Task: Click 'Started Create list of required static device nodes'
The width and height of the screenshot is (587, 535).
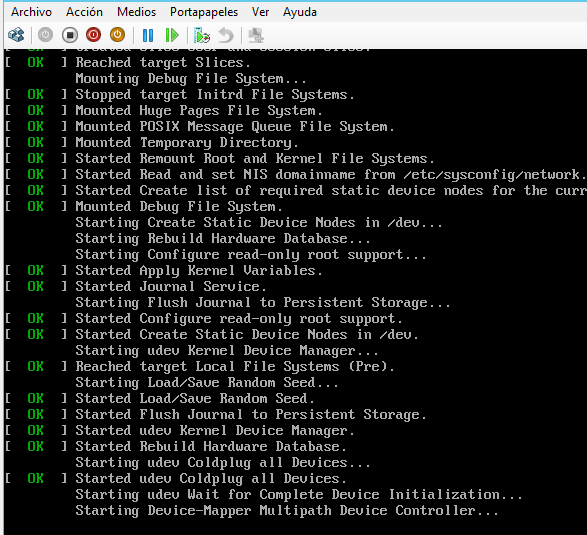Action: point(331,191)
